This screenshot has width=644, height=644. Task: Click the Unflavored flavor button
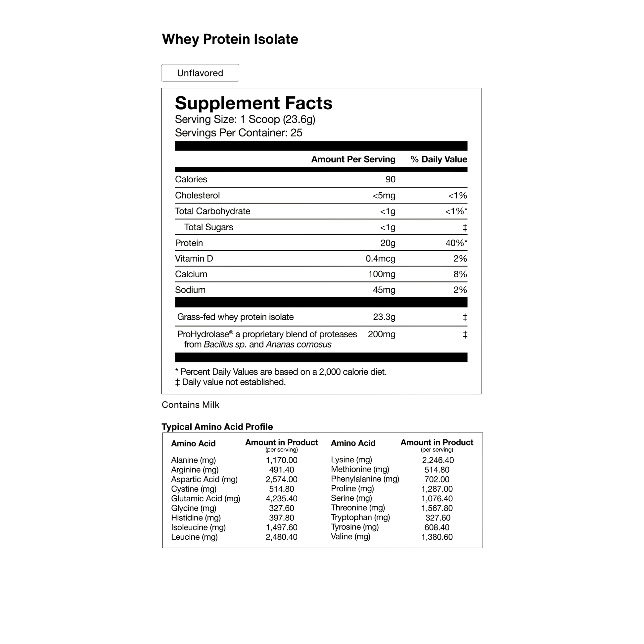click(200, 73)
